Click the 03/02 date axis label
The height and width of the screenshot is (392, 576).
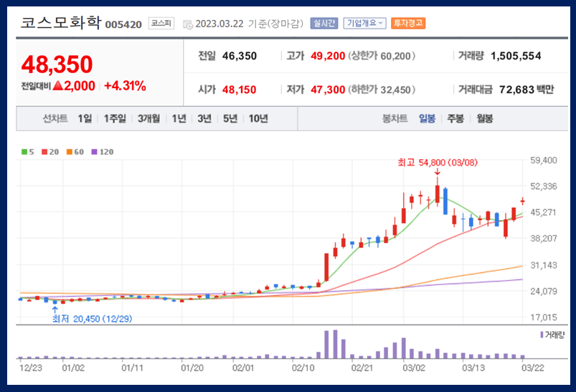[414, 368]
